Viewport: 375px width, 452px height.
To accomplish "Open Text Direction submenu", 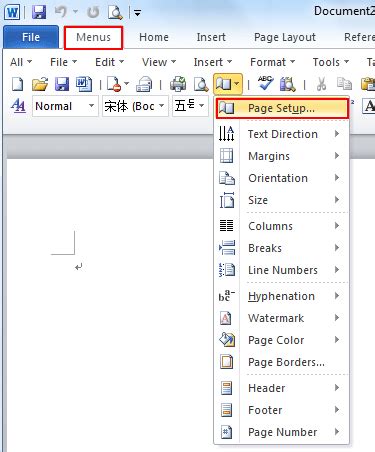I will coord(281,134).
